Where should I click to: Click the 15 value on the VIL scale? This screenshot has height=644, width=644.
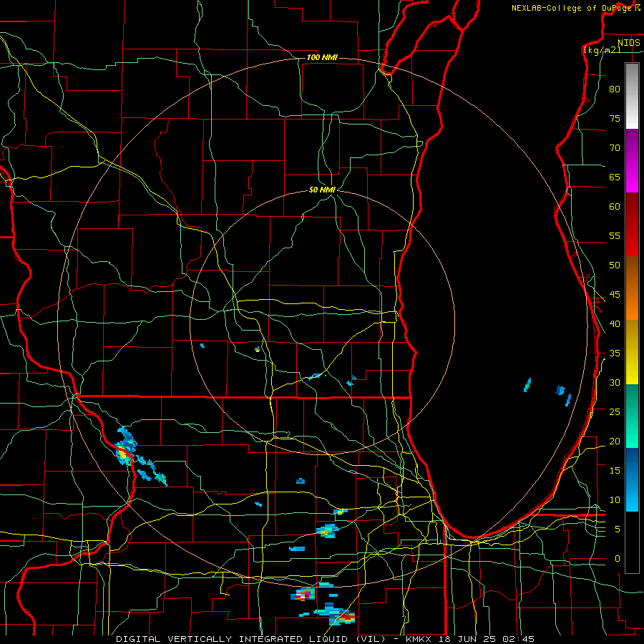615,470
